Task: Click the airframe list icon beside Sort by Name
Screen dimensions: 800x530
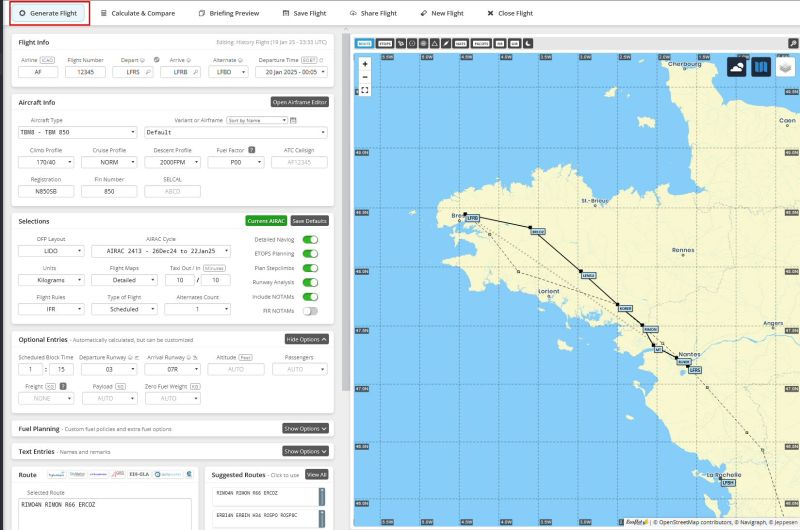Action: coord(293,120)
